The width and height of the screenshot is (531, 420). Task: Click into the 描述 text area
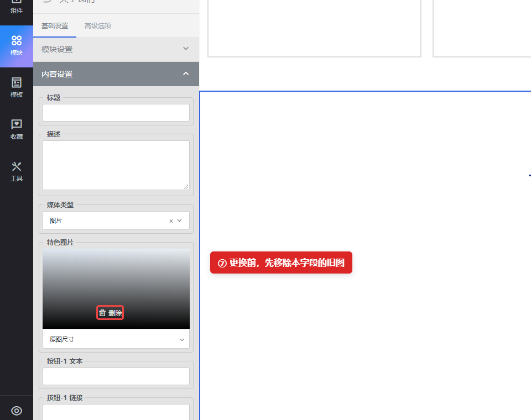pyautogui.click(x=116, y=165)
